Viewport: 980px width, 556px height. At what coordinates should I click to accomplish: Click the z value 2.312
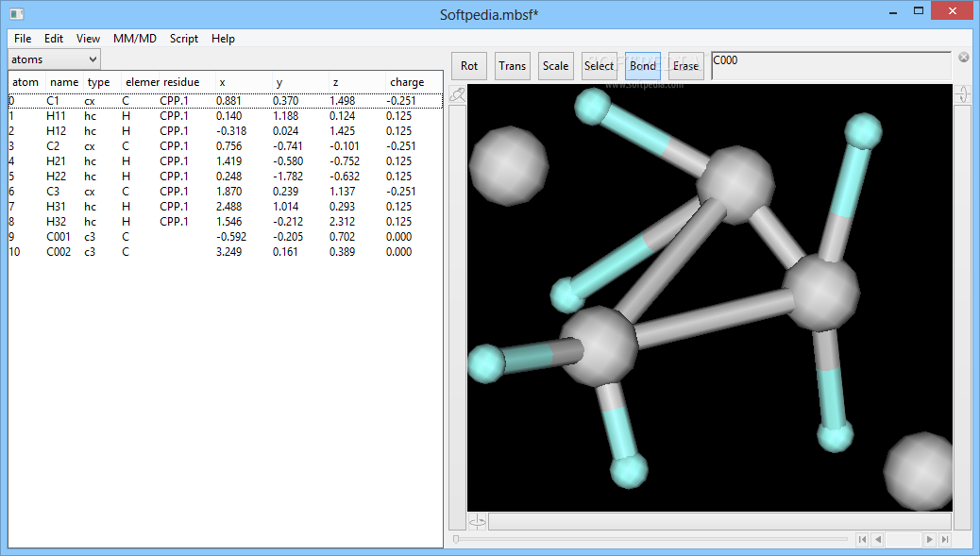[x=342, y=222]
